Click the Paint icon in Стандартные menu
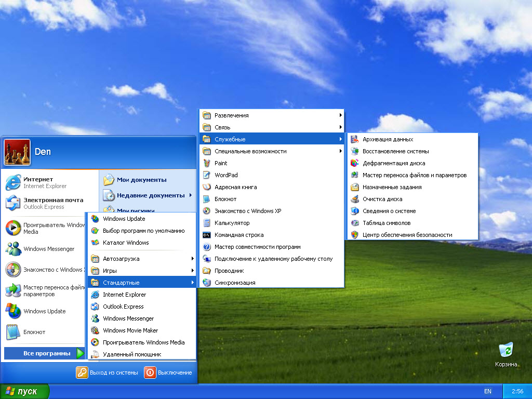 pyautogui.click(x=206, y=163)
